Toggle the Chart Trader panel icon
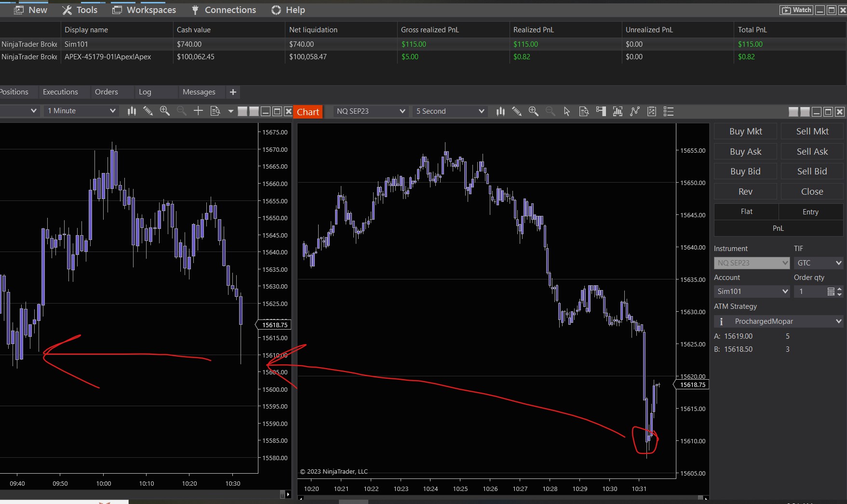847x504 pixels. click(601, 111)
